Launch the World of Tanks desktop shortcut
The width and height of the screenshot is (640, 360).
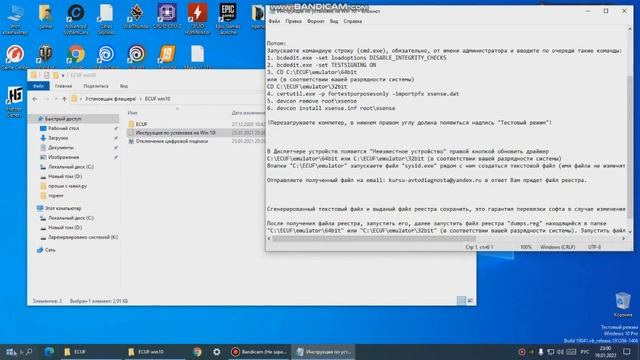point(45,56)
